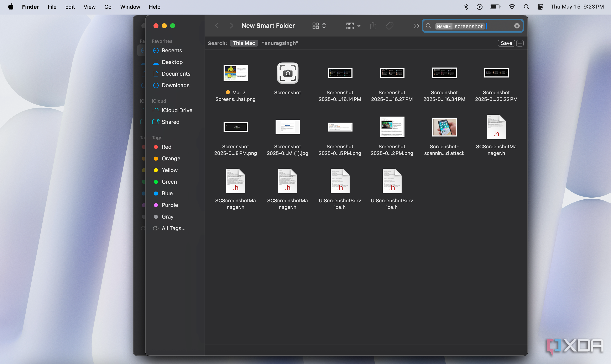611x364 pixels.
Task: Open the Screenshot app icon
Action: 287,73
